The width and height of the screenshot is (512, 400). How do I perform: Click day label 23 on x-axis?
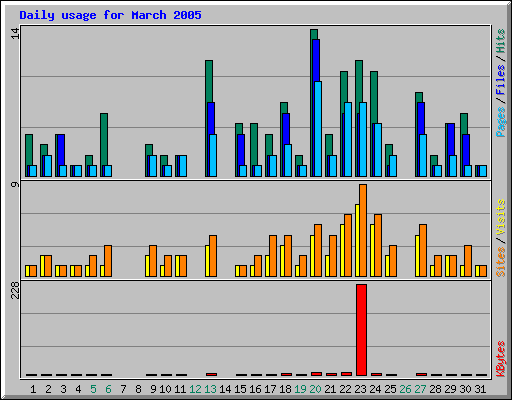coord(360,389)
